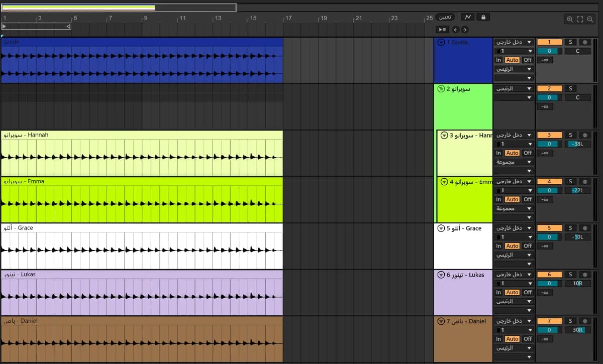This screenshot has width=603, height=364.
Task: Arm record on track 6 Lukas
Action: tap(584, 274)
